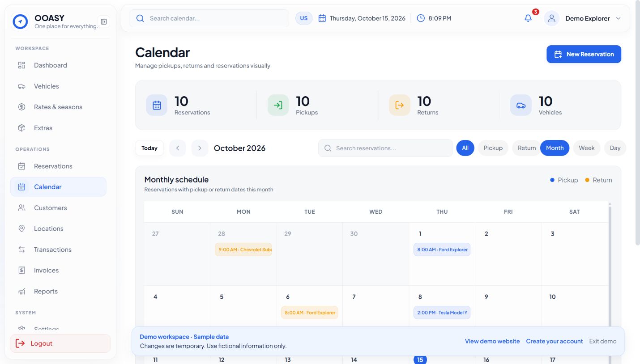The width and height of the screenshot is (640, 364).
Task: Collapse the sidebar with the panel icon
Action: [x=104, y=21]
